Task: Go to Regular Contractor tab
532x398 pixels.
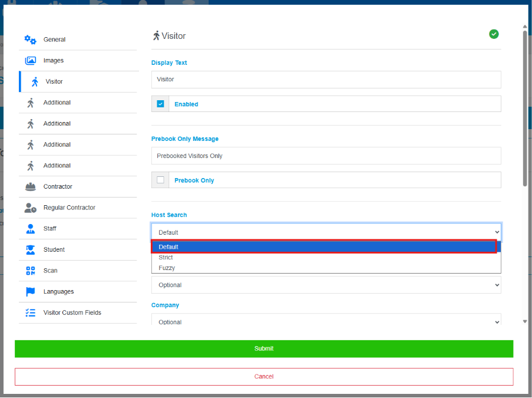Action: click(78, 208)
